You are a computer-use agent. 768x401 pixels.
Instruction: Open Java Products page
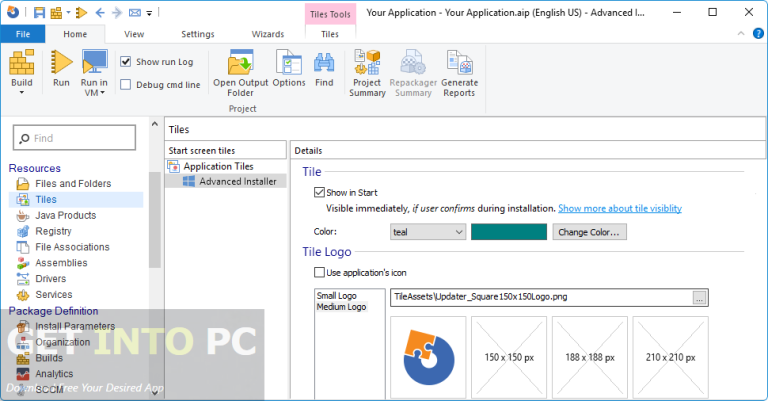pyautogui.click(x=65, y=215)
